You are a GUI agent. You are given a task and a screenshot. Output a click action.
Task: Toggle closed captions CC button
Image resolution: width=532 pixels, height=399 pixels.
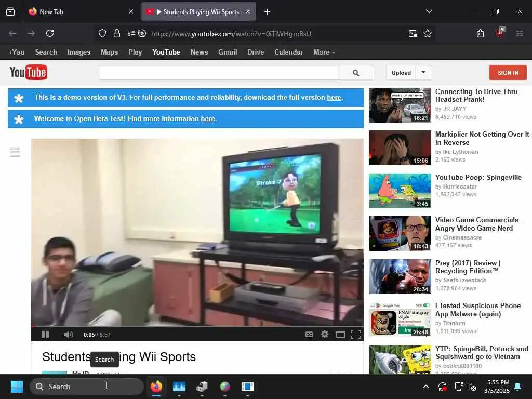tap(309, 335)
